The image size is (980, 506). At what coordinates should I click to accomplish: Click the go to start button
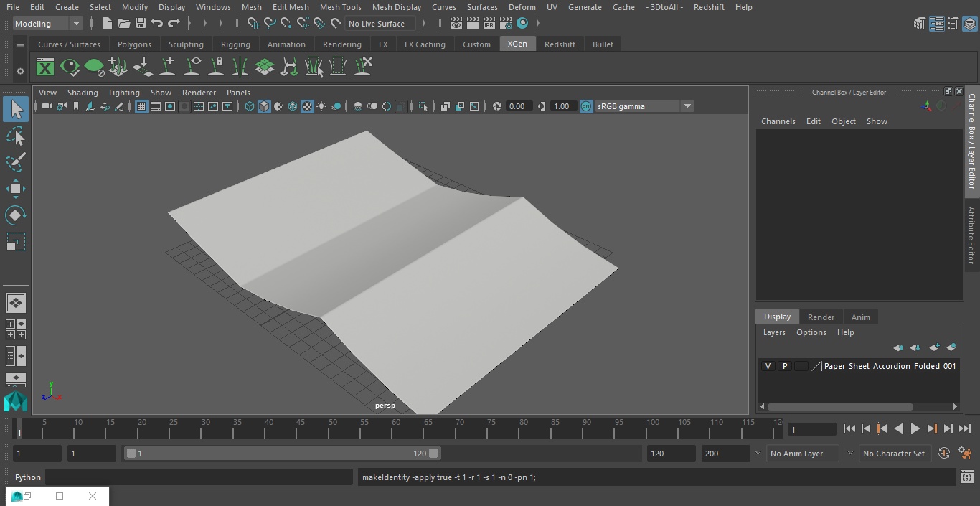(x=849, y=428)
